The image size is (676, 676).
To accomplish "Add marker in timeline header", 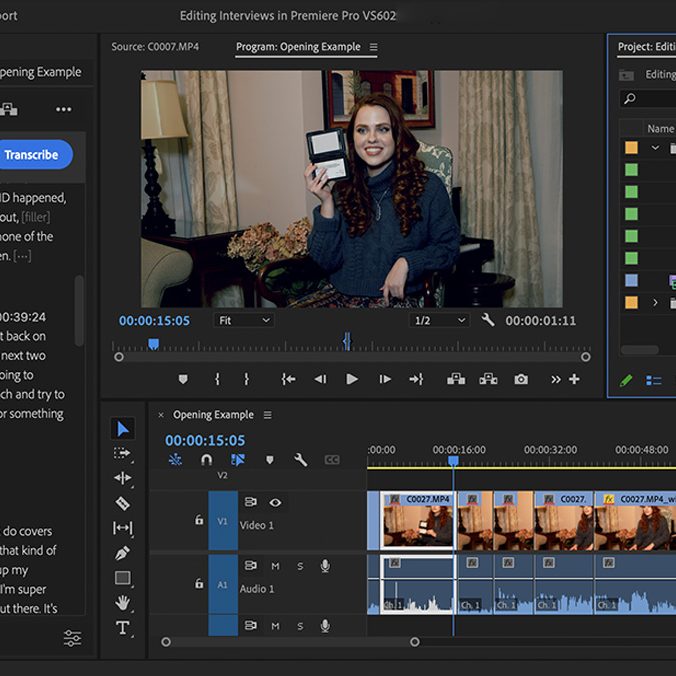I will [270, 460].
